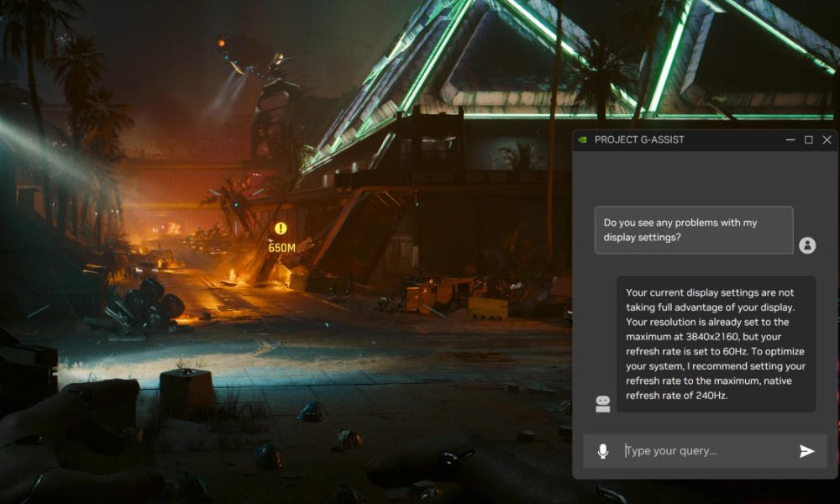Click the '240Hz' text in the response
Screen dimensions: 840x504
[x=708, y=396]
